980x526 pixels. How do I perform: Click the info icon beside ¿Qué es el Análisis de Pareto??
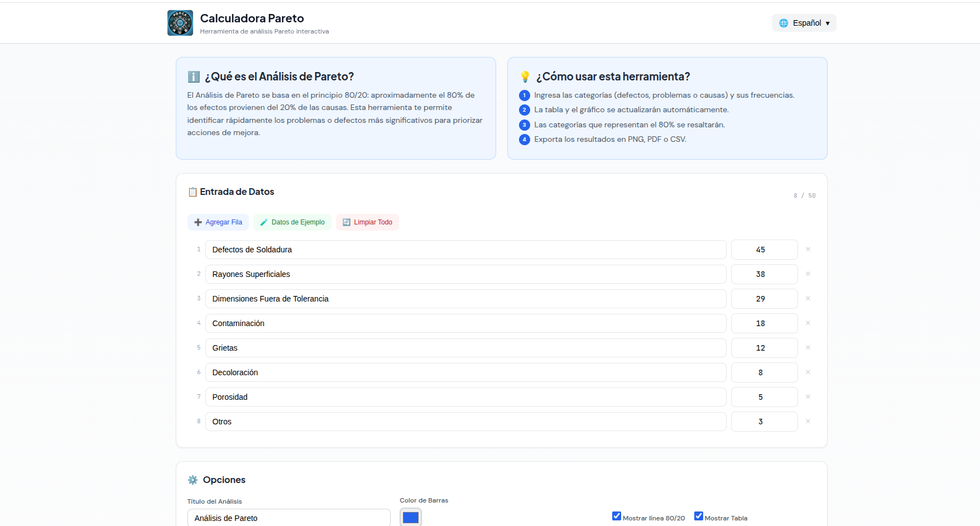pos(194,76)
